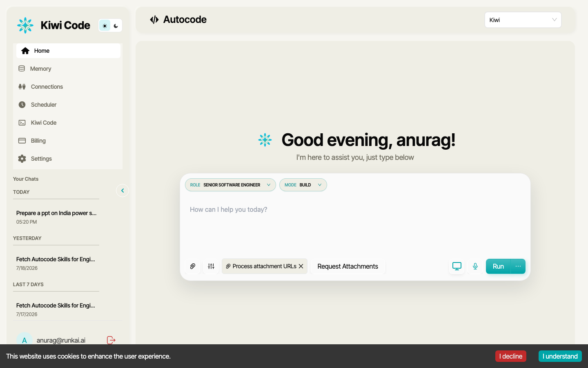The image size is (588, 368).
Task: Click the Process attachment URLs chip
Action: tap(264, 266)
